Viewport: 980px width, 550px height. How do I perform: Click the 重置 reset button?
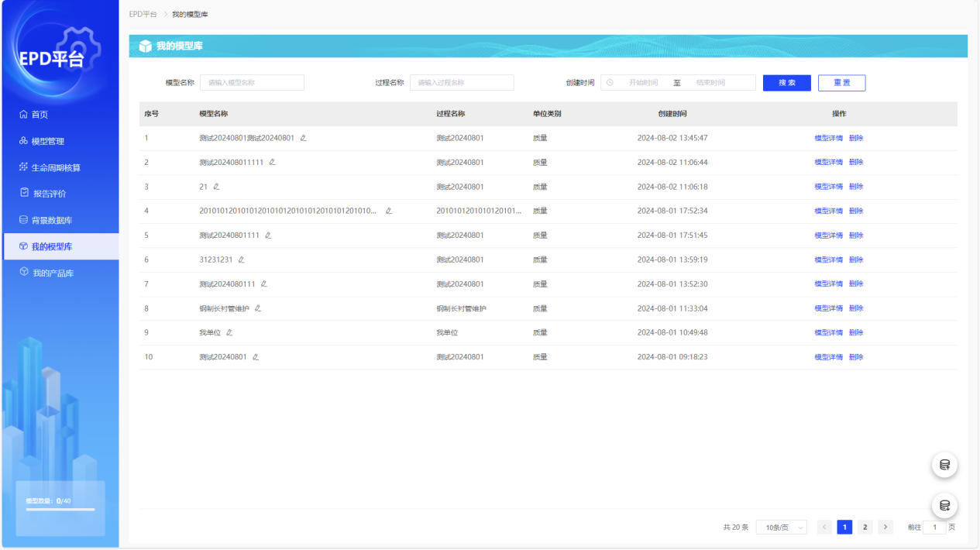pyautogui.click(x=841, y=83)
